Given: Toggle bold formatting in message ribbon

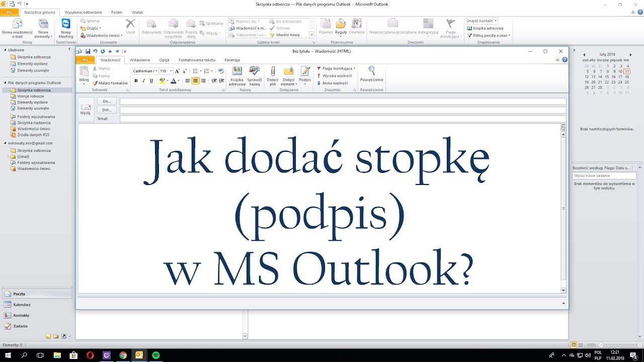Looking at the screenshot, I should pos(136,80).
